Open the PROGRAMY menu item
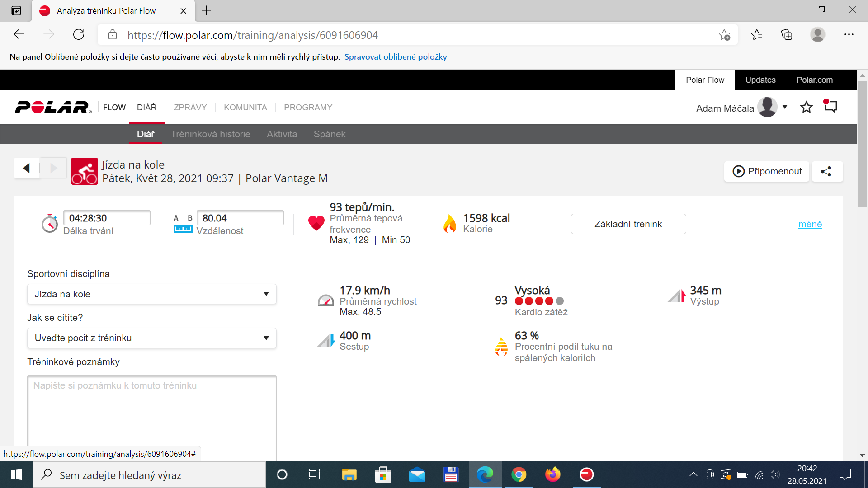Screen dimensions: 868x488 (308, 108)
